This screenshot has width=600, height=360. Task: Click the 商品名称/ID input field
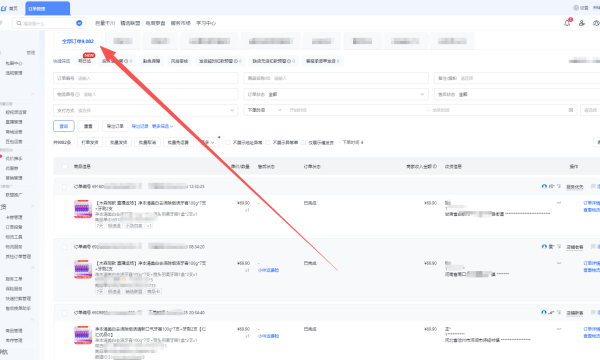336,78
